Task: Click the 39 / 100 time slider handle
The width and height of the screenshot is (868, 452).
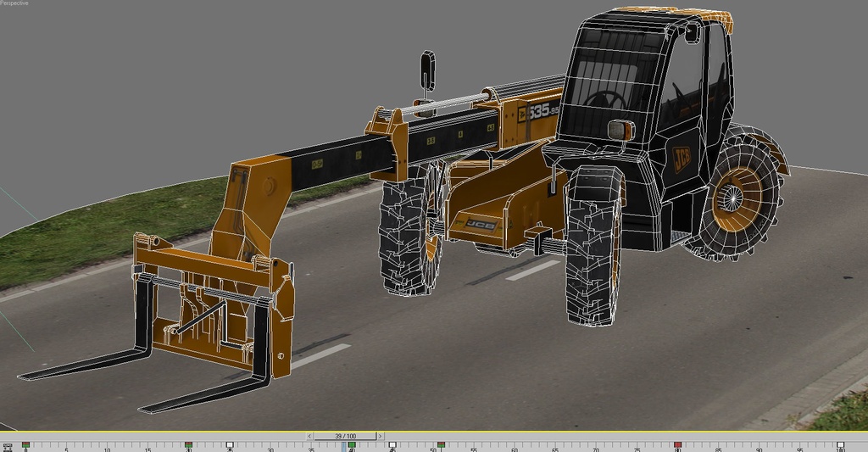Action: 346,436
